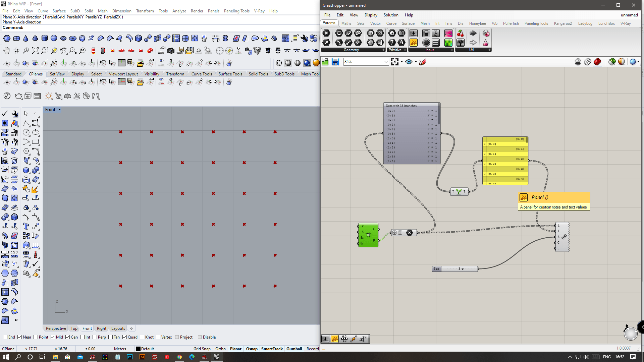
Task: Click the Grasshopper Save file icon
Action: click(x=335, y=62)
